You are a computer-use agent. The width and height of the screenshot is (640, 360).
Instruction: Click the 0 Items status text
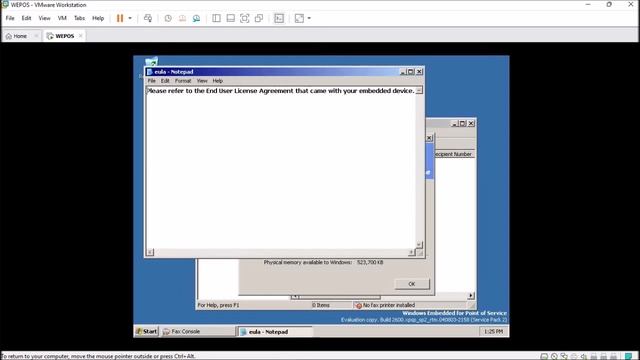click(321, 305)
